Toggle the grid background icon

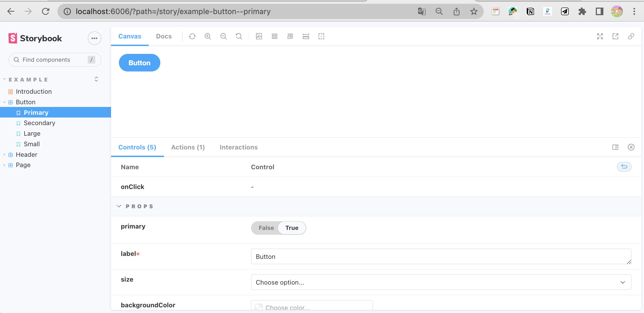275,36
